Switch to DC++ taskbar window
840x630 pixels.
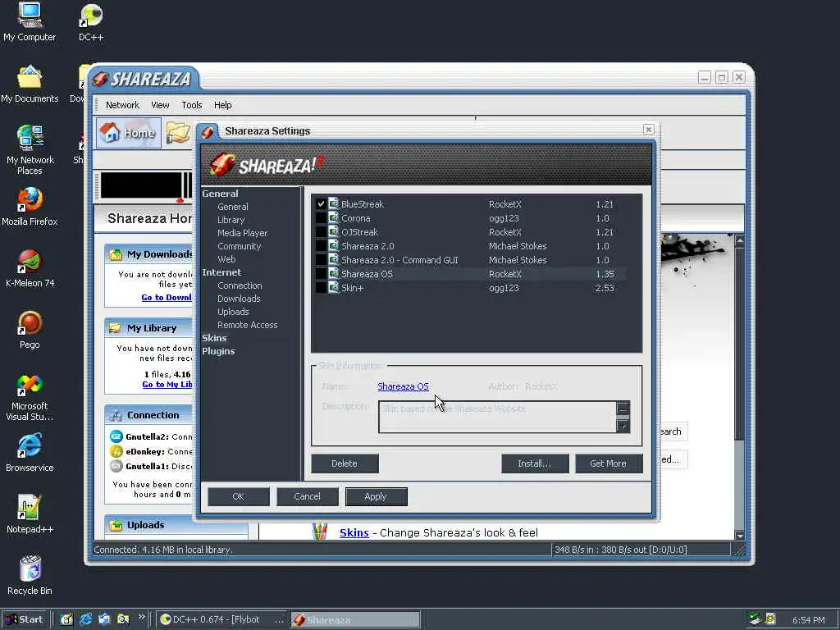pos(221,619)
